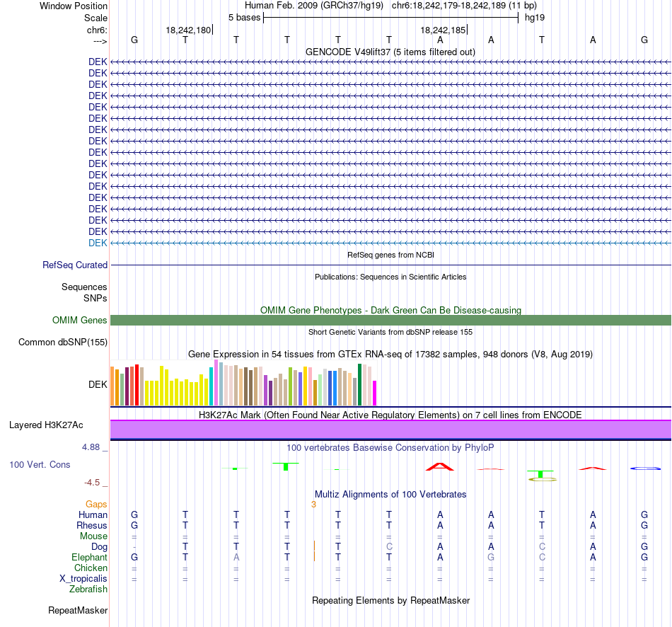Click the orange insertion bar in Dog row
The height and width of the screenshot is (627, 672).
coord(314,546)
